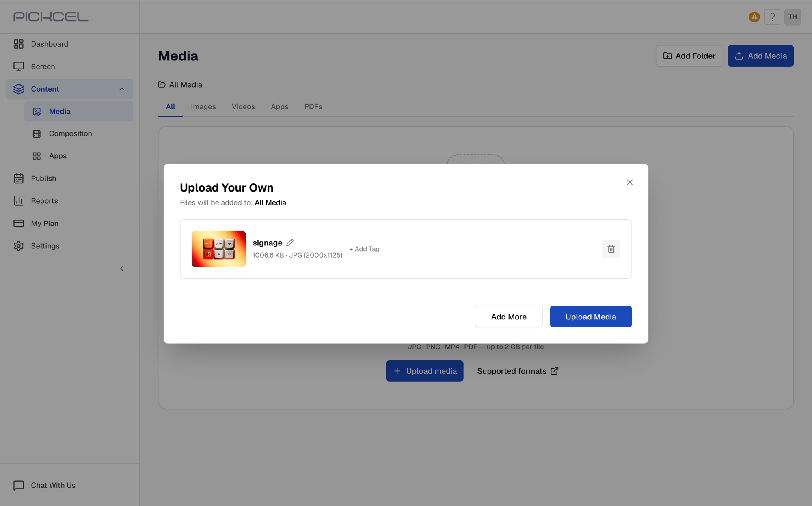Click the background Upload media button
The height and width of the screenshot is (506, 812).
point(425,371)
